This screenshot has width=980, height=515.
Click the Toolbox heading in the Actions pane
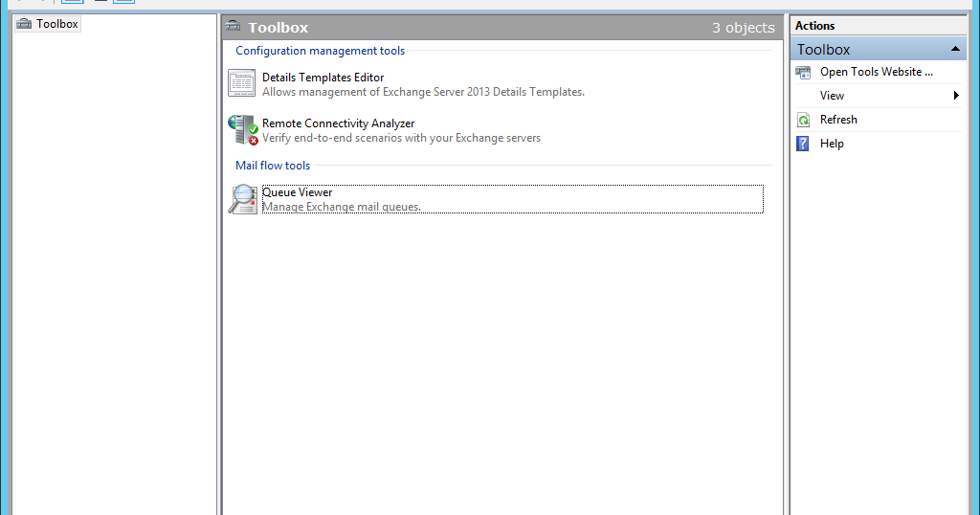point(823,50)
